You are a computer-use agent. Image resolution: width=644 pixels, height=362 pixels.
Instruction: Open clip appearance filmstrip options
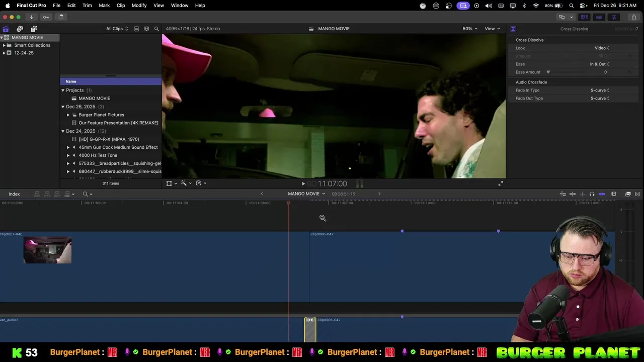pos(614,194)
